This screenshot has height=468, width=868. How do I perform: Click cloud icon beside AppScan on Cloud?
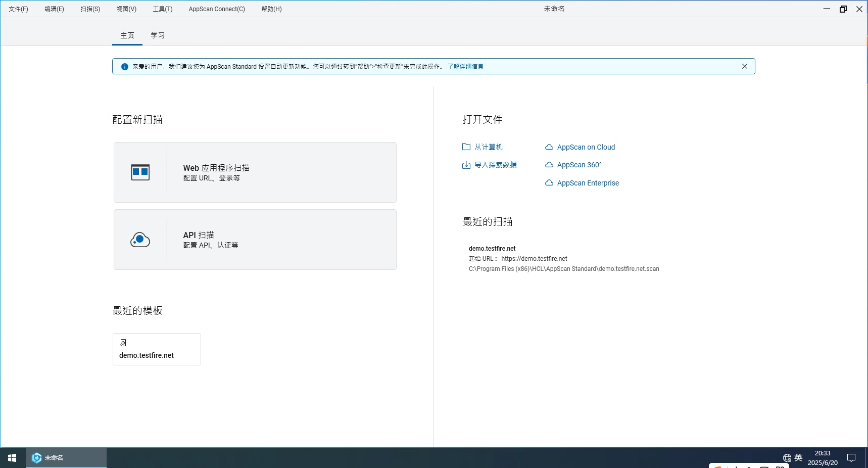coord(549,147)
